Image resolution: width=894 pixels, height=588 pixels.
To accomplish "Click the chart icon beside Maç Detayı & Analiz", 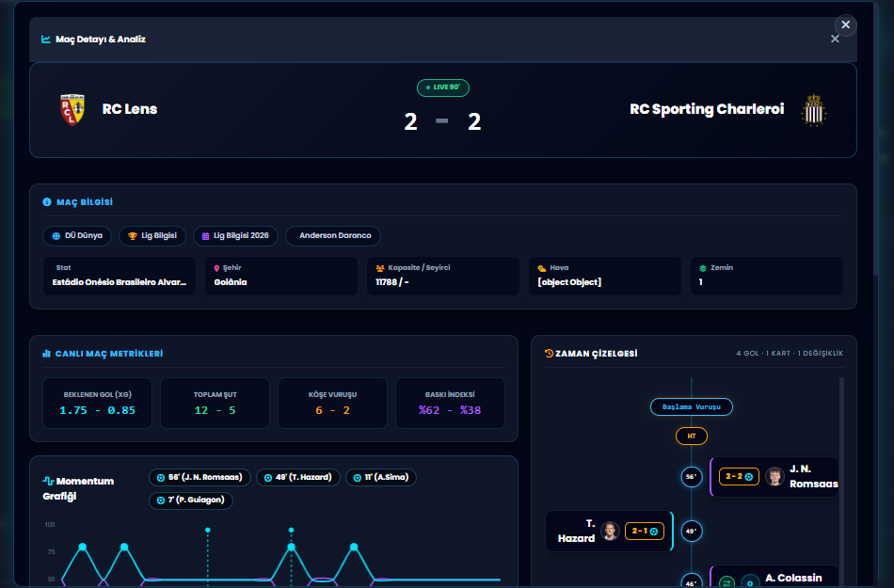I will [x=46, y=40].
